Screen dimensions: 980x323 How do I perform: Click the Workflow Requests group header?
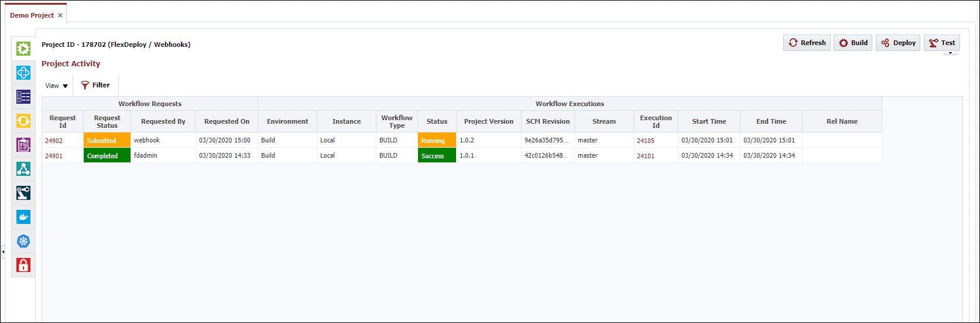tap(150, 104)
